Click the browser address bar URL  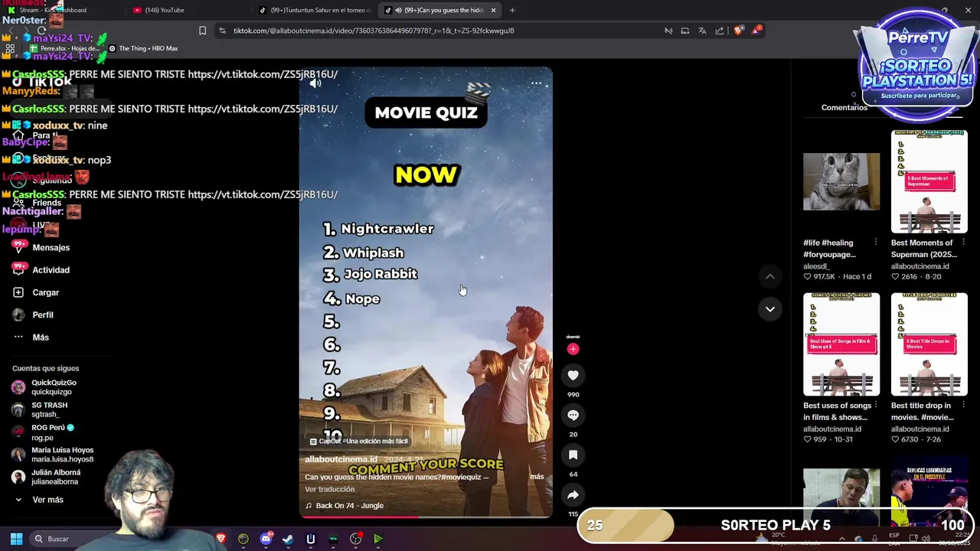click(x=374, y=31)
